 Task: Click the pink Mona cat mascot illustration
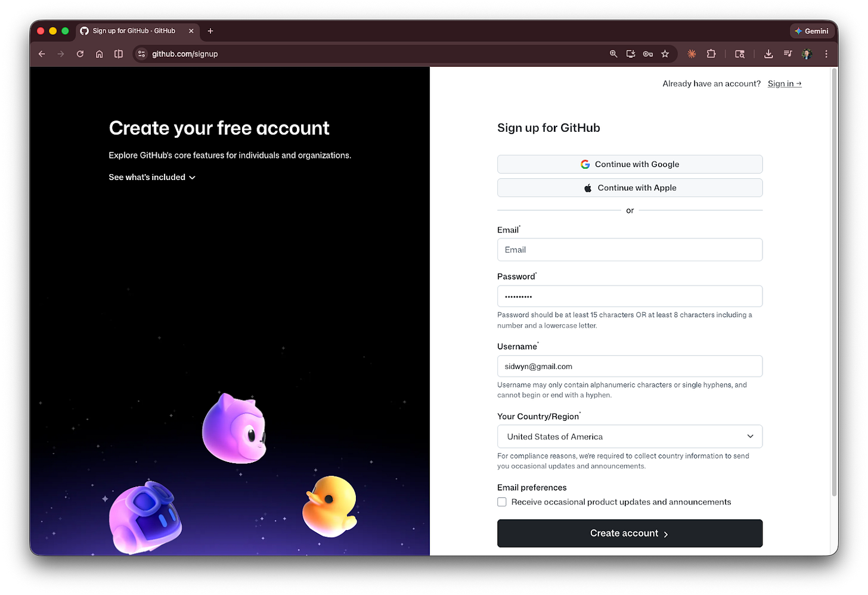click(234, 428)
